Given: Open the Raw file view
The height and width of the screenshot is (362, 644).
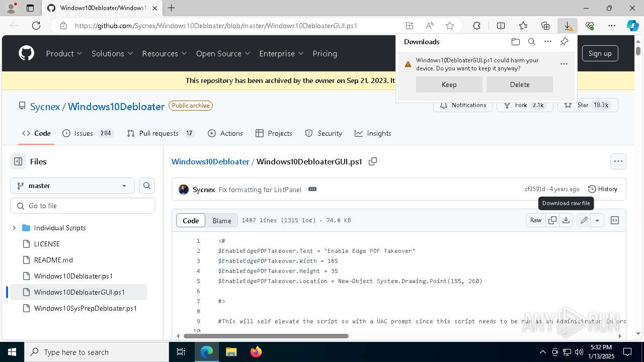Looking at the screenshot, I should (536, 220).
